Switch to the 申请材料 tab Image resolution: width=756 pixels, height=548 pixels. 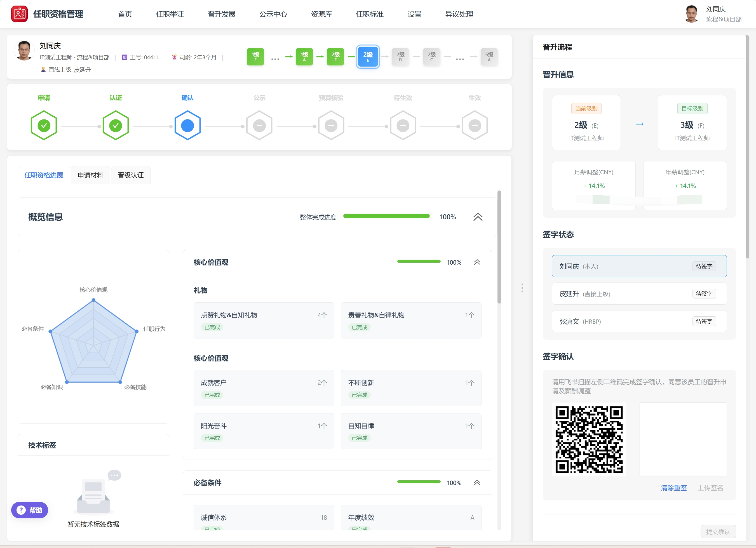coord(90,175)
